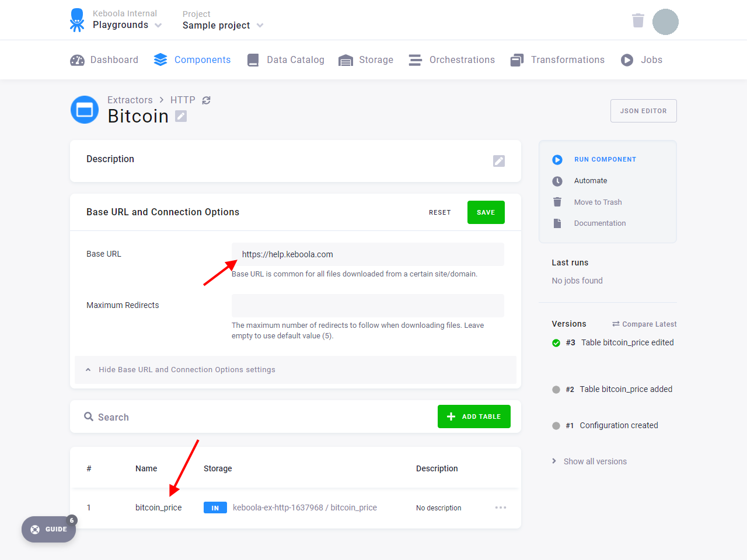Viewport: 747px width, 560px height.
Task: Click the Maximum Redirects input field
Action: coord(368,306)
